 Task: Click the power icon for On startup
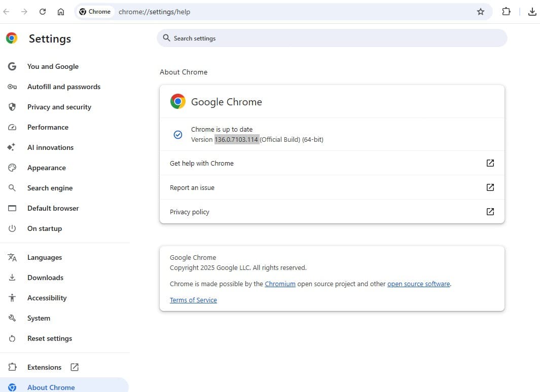pos(12,228)
